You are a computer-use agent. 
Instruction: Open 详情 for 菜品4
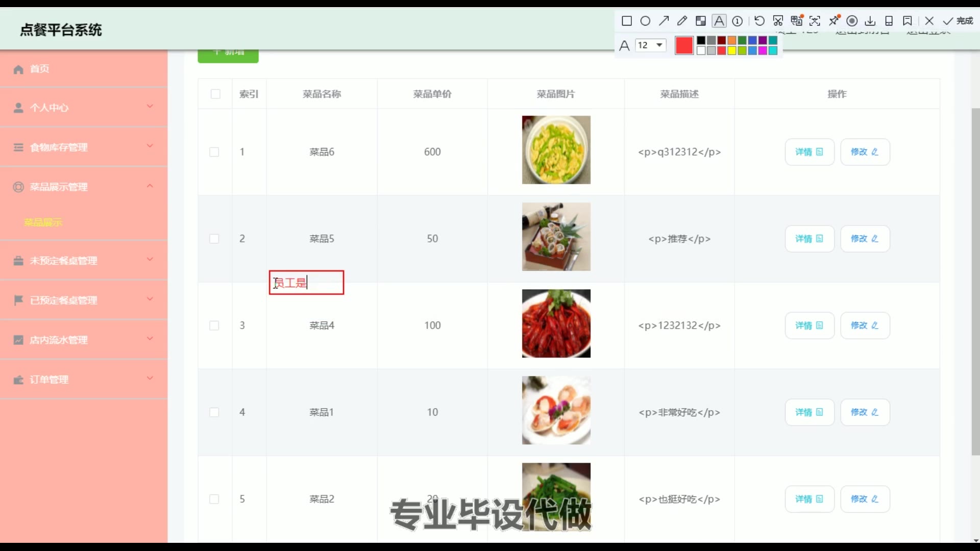click(810, 325)
